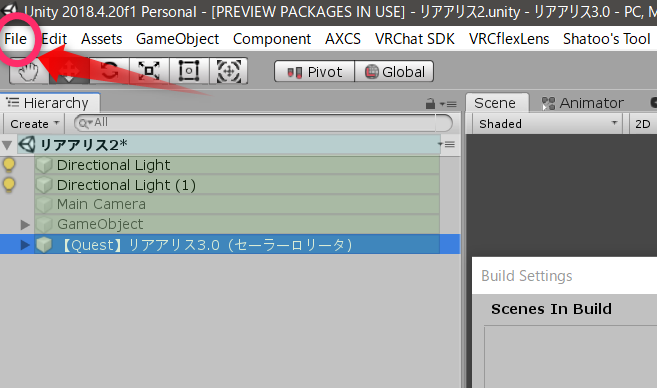
Task: Open the VRChat SDK menu
Action: pos(414,39)
